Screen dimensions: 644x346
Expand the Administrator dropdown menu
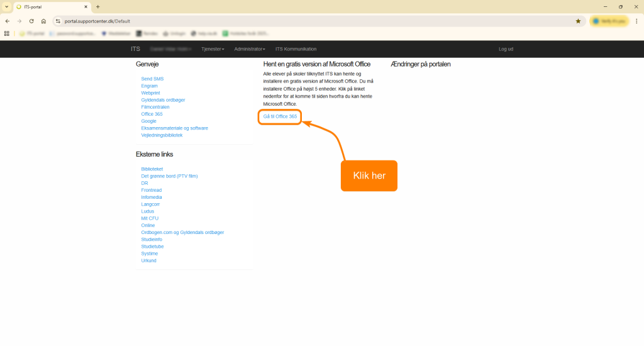tap(249, 49)
